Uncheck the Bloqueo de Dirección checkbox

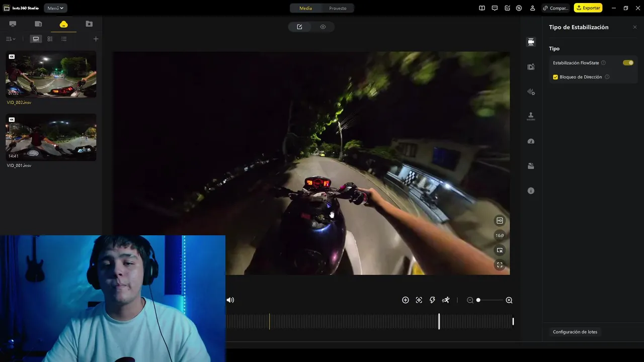pos(555,77)
